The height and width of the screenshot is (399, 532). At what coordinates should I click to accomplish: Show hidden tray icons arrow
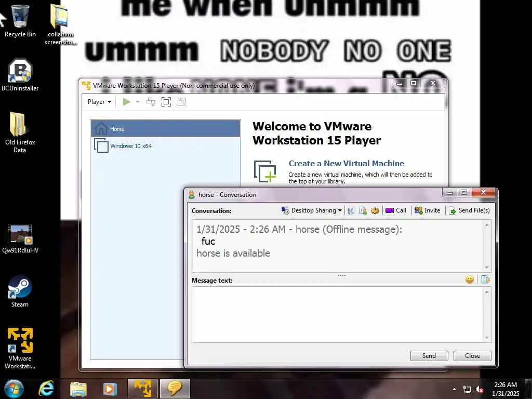pos(454,389)
